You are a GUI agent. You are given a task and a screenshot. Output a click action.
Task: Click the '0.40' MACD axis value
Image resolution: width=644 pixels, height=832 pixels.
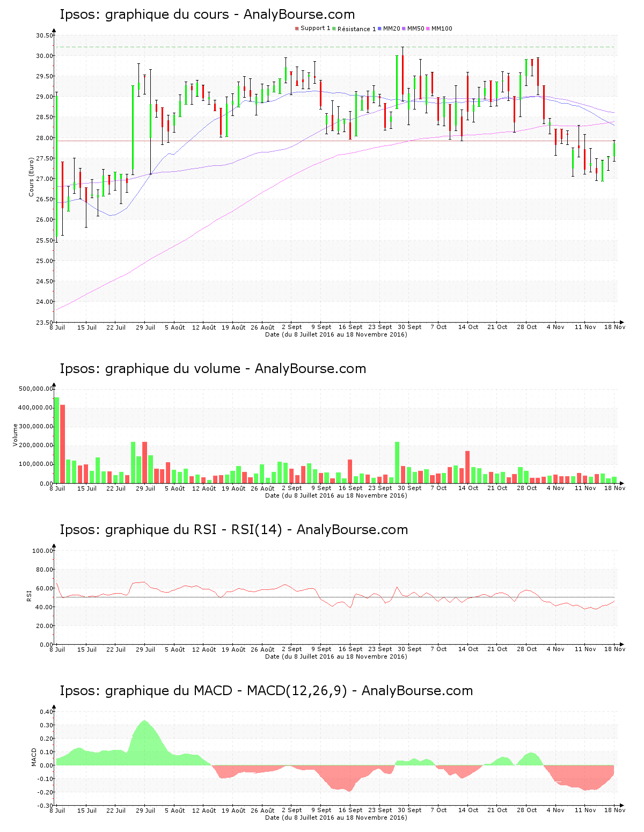click(x=47, y=712)
